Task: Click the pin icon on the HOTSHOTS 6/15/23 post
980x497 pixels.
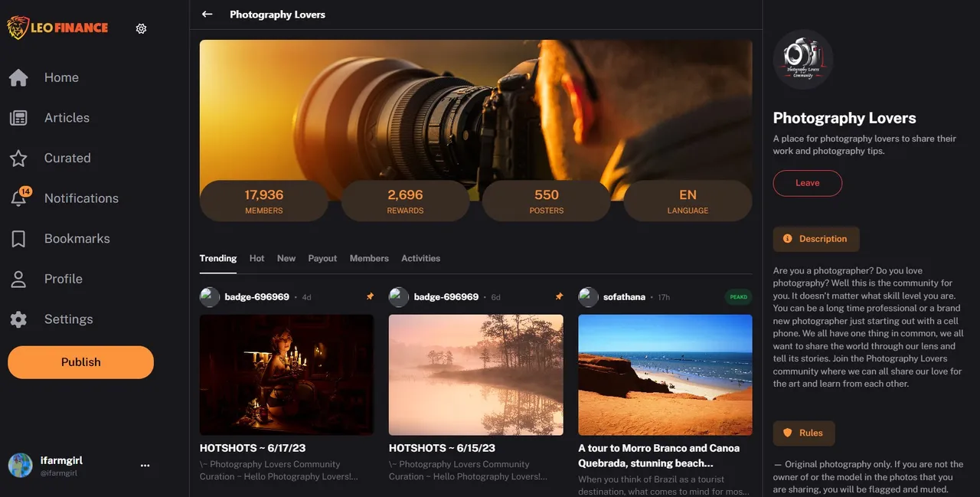Action: pyautogui.click(x=559, y=296)
